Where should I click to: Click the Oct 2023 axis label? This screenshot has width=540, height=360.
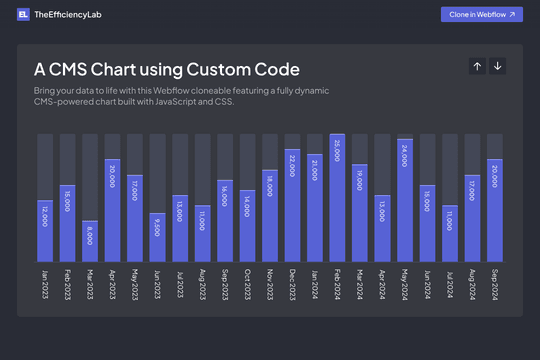pyautogui.click(x=247, y=285)
